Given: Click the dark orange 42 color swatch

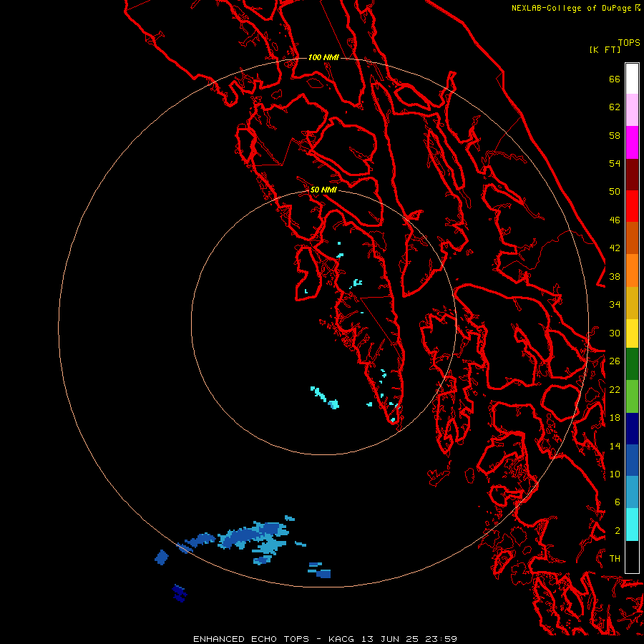Looking at the screenshot, I should (x=632, y=238).
